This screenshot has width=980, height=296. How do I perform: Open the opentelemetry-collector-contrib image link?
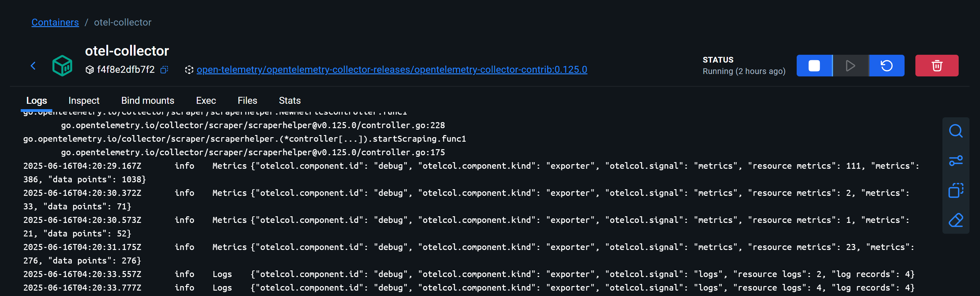point(392,70)
